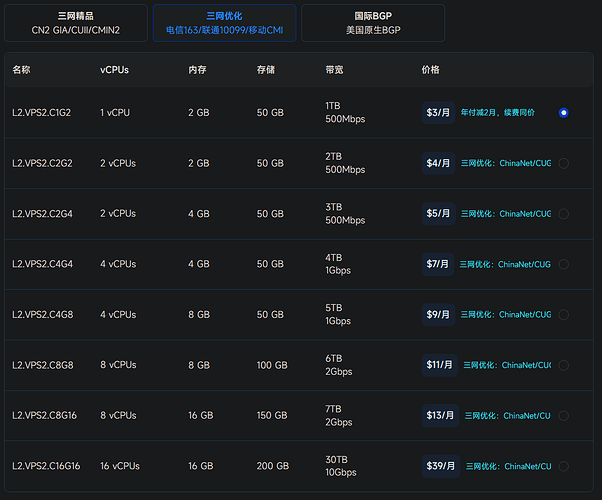Click the plan name L2.VPS2.C16G16

point(46,466)
